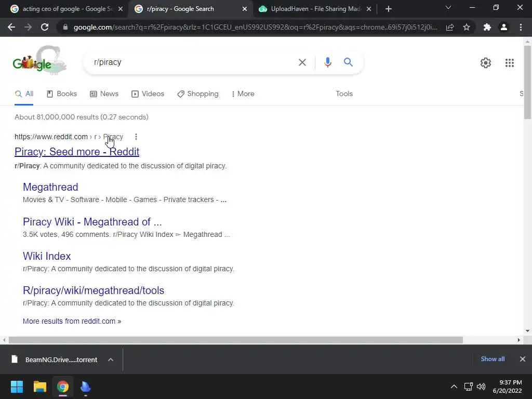Select the Videos results tab

coord(148,94)
